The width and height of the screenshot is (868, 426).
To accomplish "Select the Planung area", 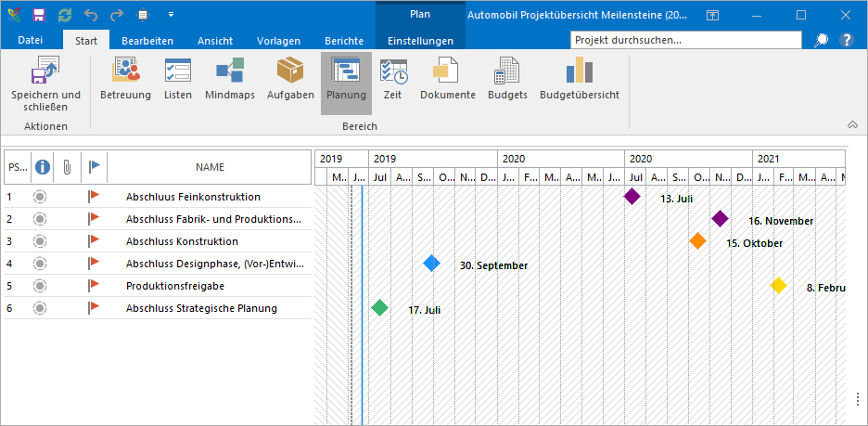I will (346, 84).
